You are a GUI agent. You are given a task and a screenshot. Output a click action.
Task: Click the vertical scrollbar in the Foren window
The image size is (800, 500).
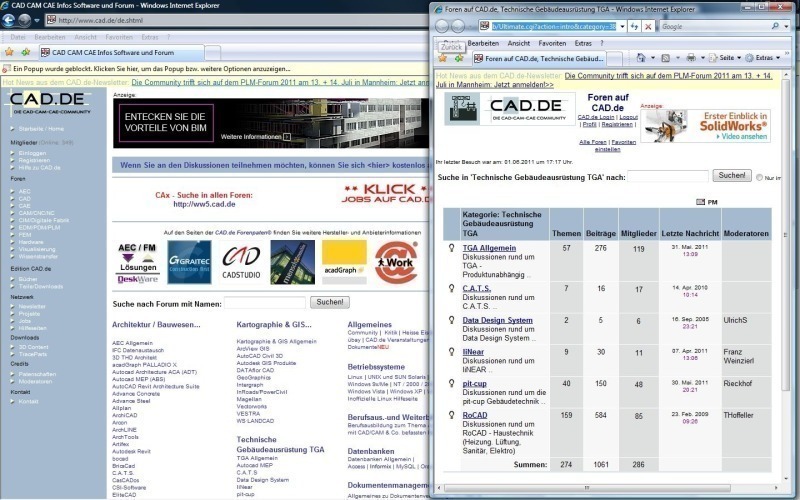pyautogui.click(x=786, y=235)
